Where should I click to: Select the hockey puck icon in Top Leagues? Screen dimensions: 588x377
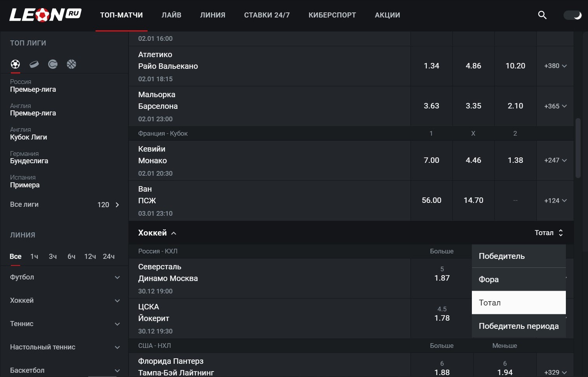click(34, 64)
